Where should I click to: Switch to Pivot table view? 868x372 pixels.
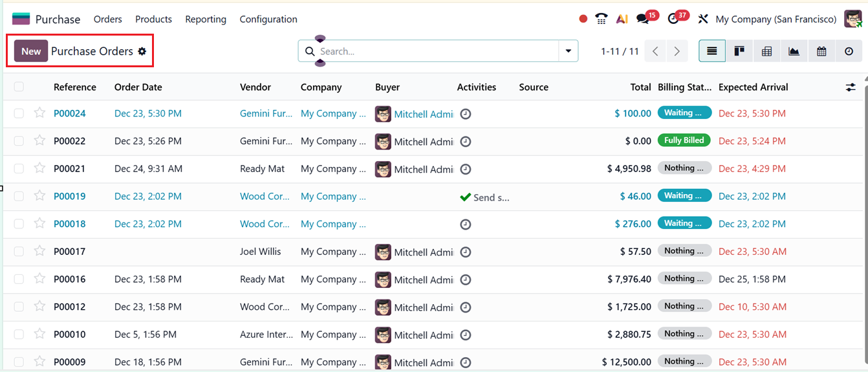point(766,51)
